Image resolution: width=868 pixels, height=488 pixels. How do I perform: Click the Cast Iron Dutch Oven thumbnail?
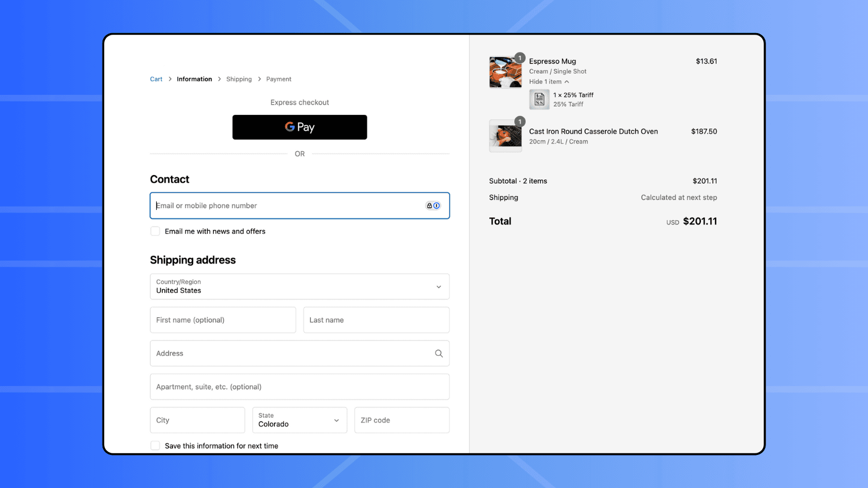pyautogui.click(x=505, y=136)
